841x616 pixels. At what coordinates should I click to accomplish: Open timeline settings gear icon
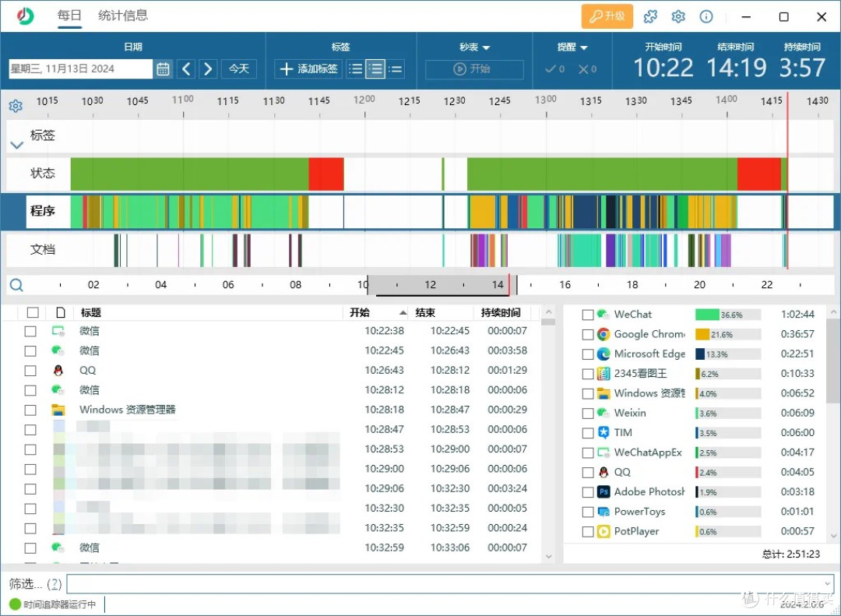[16, 106]
